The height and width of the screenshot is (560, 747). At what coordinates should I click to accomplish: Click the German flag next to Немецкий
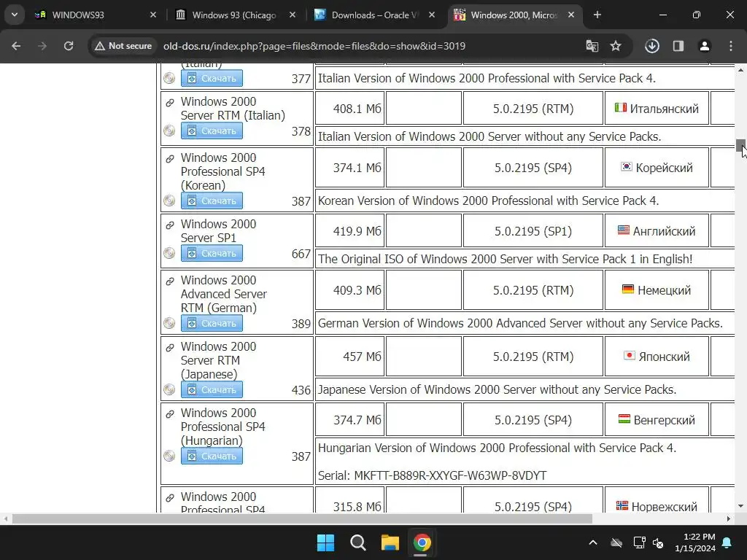[628, 289]
